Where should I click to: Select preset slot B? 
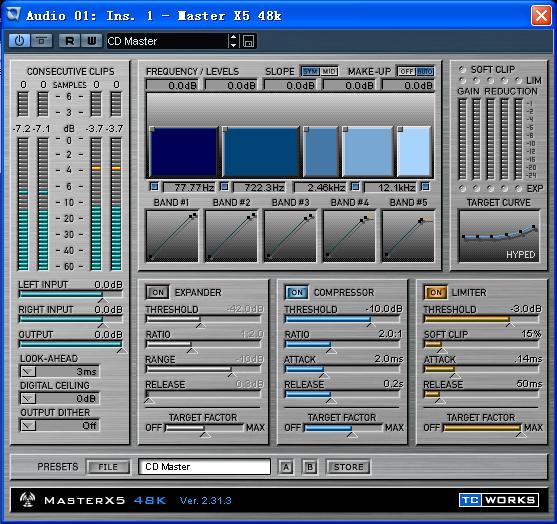click(310, 467)
